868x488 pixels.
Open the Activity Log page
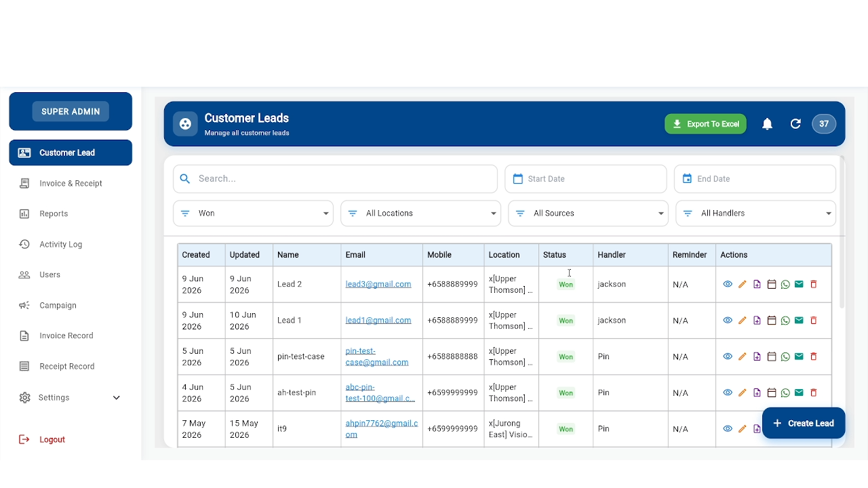71,245
